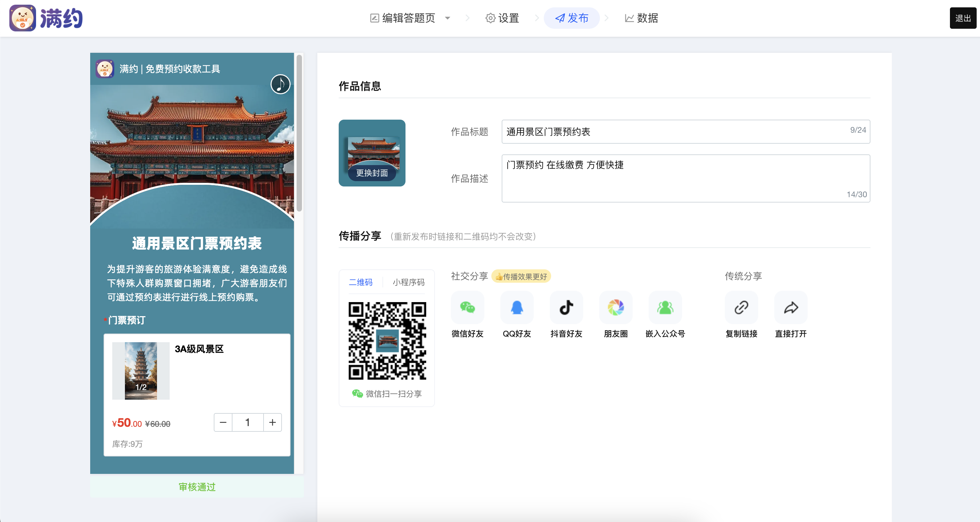Click 更换封面 on cover image

372,173
